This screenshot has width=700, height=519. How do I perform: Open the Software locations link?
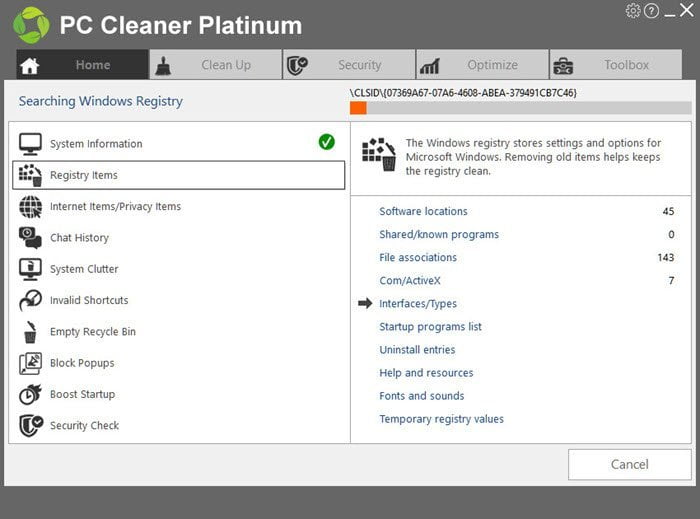tap(423, 212)
